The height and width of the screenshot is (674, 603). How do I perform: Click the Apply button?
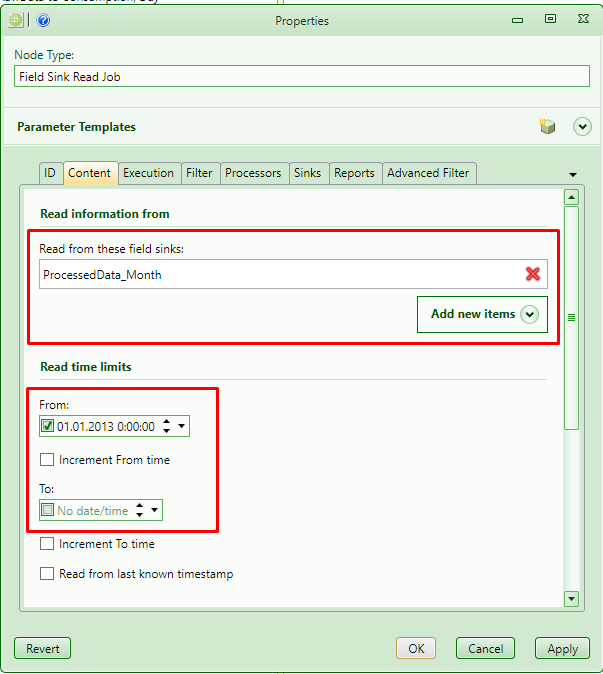(562, 648)
